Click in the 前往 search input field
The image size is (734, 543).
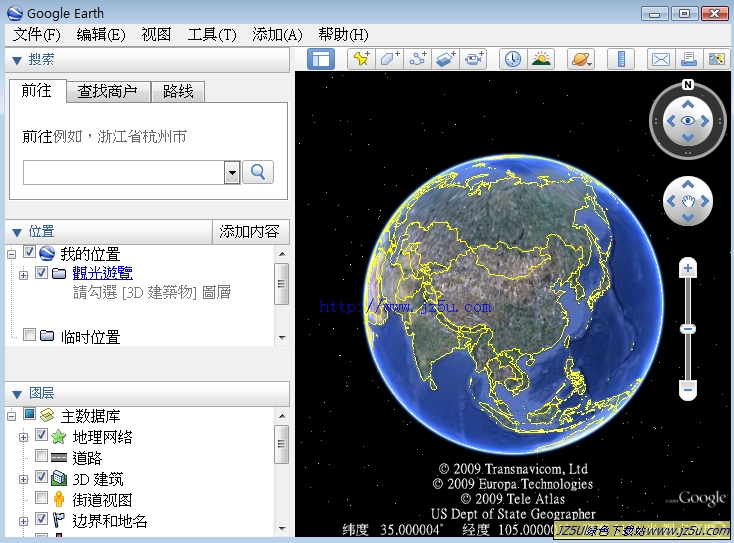coord(124,173)
